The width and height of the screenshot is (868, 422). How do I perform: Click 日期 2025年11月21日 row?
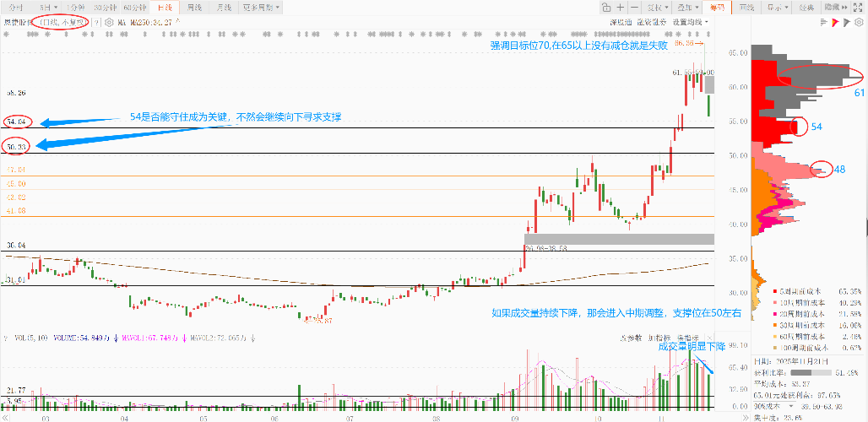792,361
